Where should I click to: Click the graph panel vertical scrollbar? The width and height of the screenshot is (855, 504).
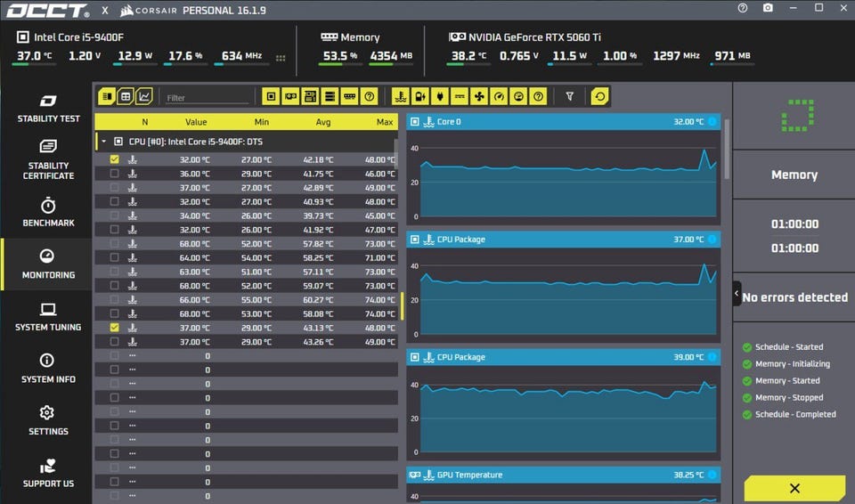click(727, 149)
